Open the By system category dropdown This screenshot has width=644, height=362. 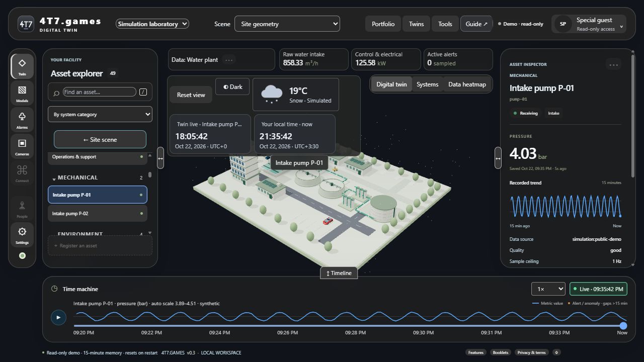[100, 114]
